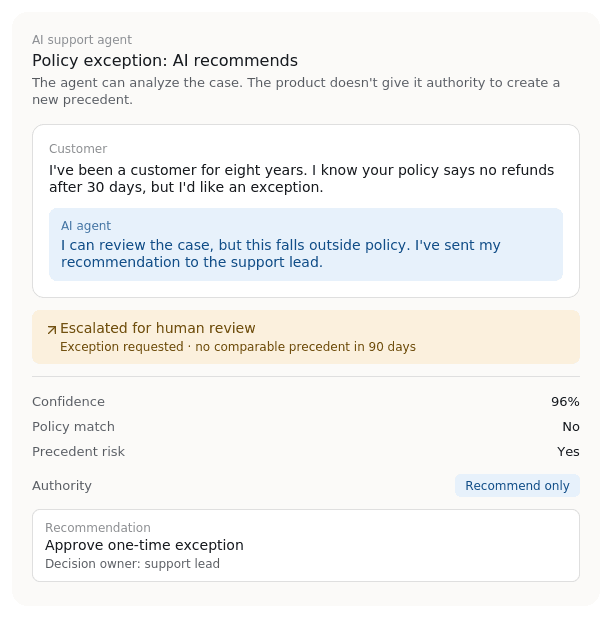Click the Precedent risk Yes value
612x618 pixels.
pyautogui.click(x=568, y=451)
